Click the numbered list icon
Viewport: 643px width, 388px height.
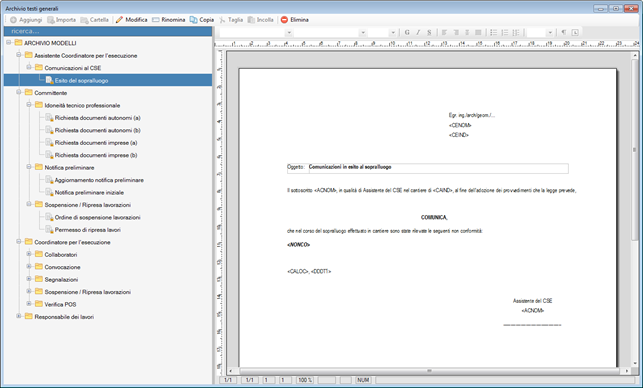[505, 32]
